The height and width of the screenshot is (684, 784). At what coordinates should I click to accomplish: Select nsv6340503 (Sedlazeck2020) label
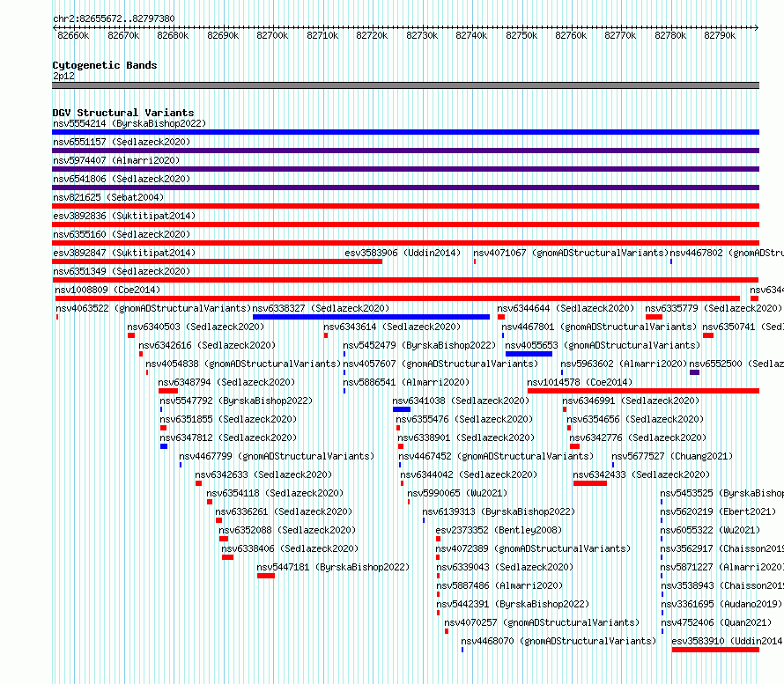tap(196, 327)
